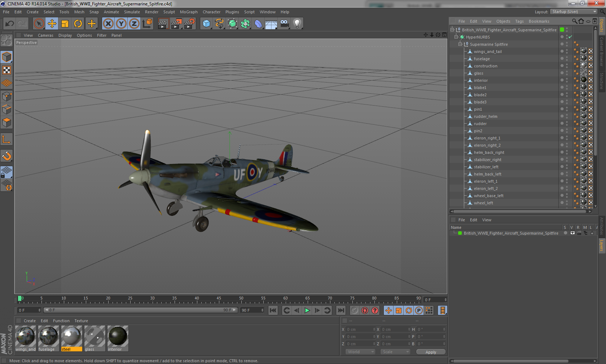Viewport: 606px width, 364px height.
Task: Select the interior material swatch
Action: pos(118,338)
